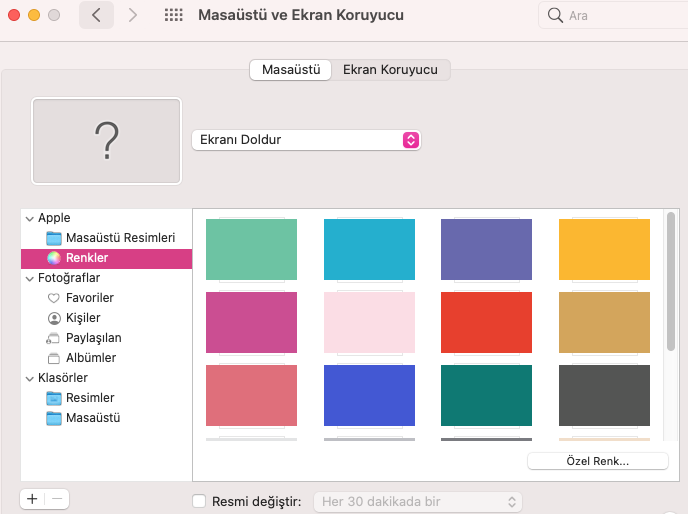The height and width of the screenshot is (514, 688).
Task: Switch to the Ekran Koruyucu tab
Action: pos(390,70)
